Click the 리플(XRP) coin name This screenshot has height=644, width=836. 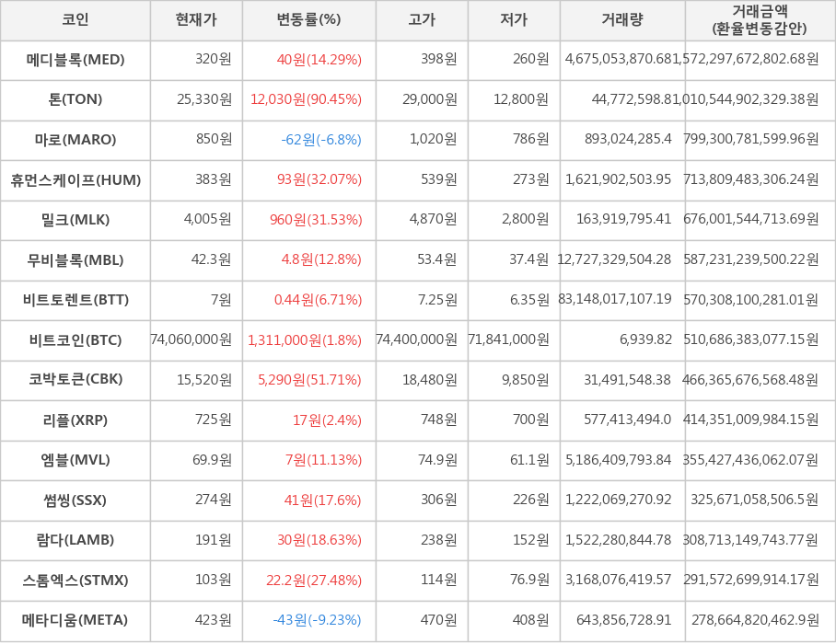click(75, 420)
